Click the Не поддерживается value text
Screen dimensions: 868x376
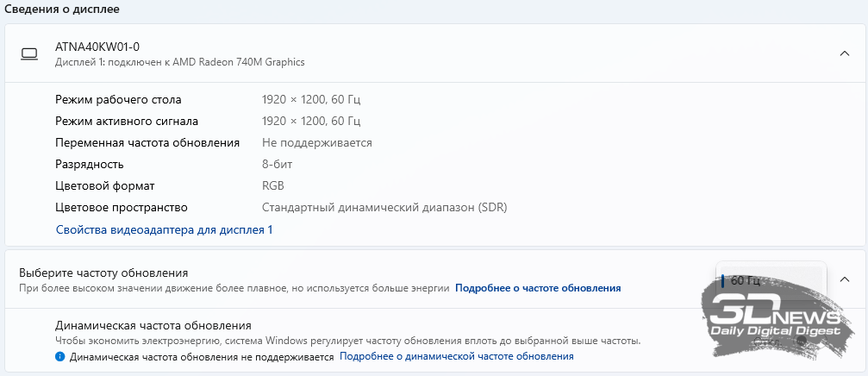click(x=316, y=142)
